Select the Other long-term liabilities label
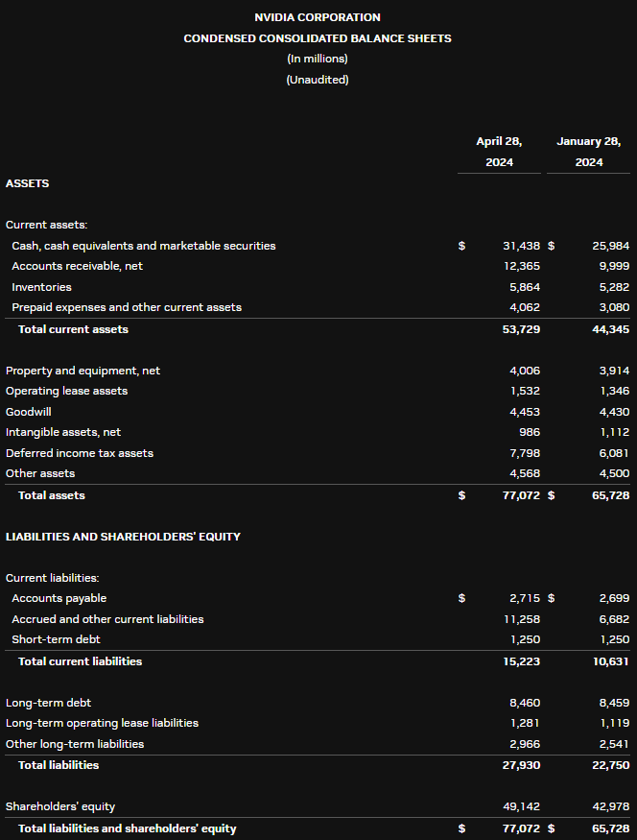 point(75,744)
